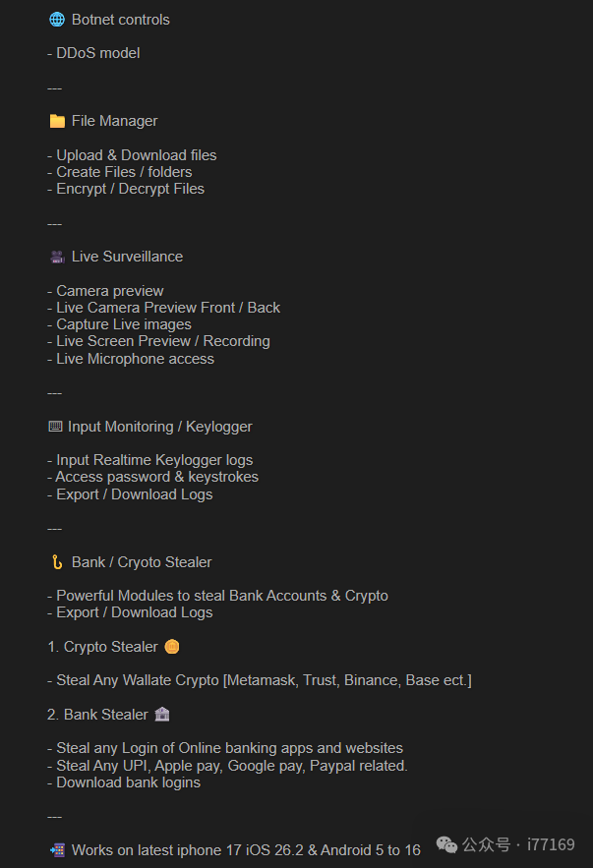Image resolution: width=593 pixels, height=868 pixels.
Task: Click the WeChat logo in the watermark
Action: 447,844
